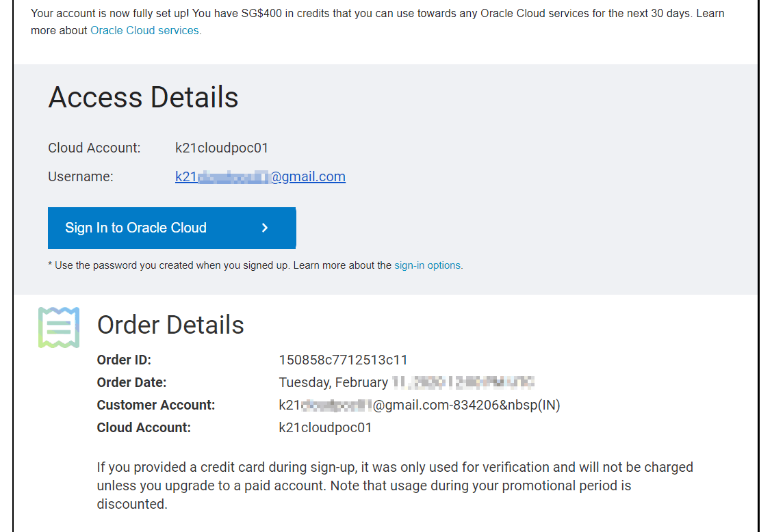This screenshot has width=772, height=532.
Task: Select the Customer Account email value
Action: click(x=419, y=405)
